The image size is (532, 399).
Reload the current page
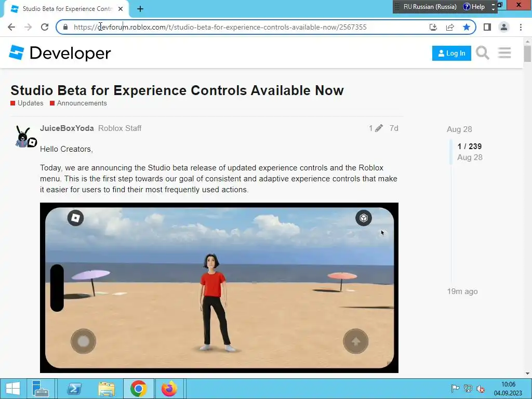(x=45, y=27)
